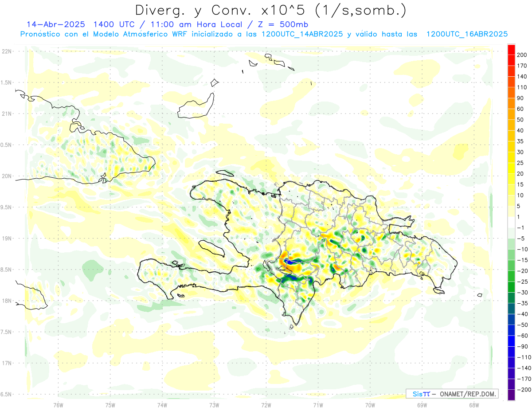Click the '74W' longitude label
Image resolution: width=532 pixels, height=411 pixels.
pyautogui.click(x=162, y=405)
